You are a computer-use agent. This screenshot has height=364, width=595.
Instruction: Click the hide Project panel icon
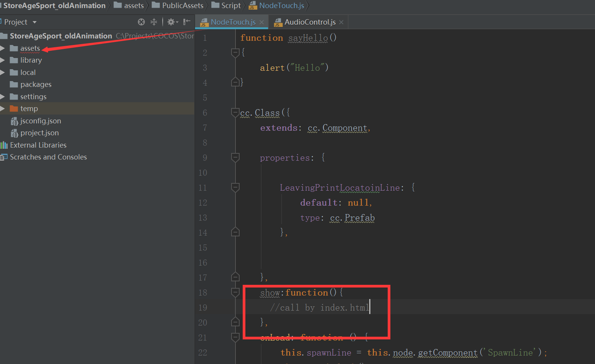187,22
